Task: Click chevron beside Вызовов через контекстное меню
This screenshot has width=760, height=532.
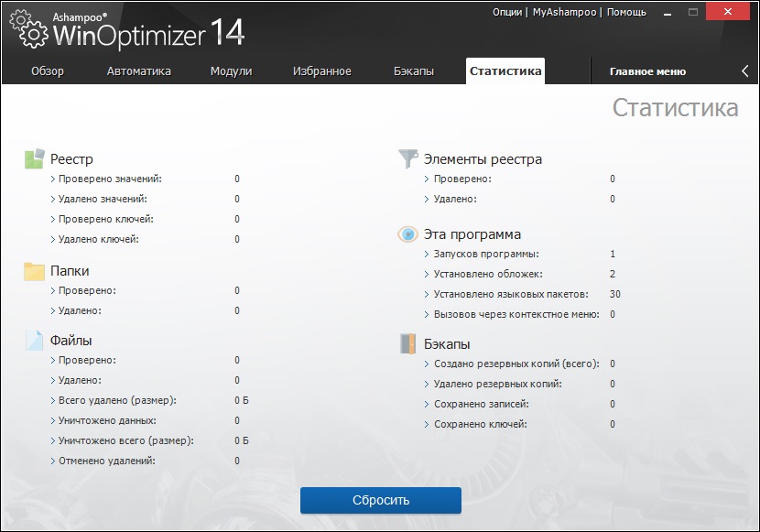Action: (427, 315)
